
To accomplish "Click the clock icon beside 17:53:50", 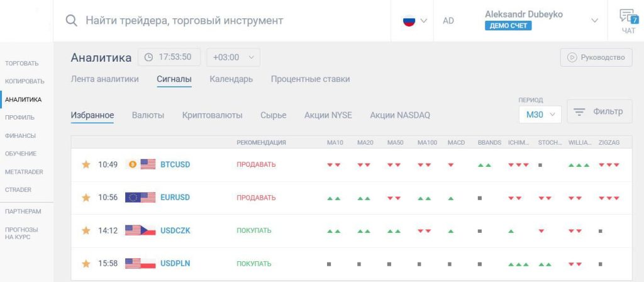I will pos(148,57).
